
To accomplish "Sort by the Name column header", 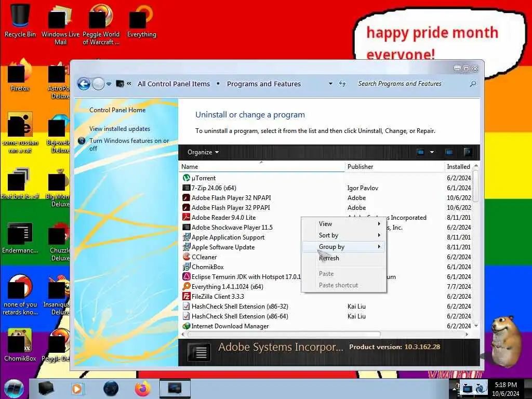I will pos(261,167).
